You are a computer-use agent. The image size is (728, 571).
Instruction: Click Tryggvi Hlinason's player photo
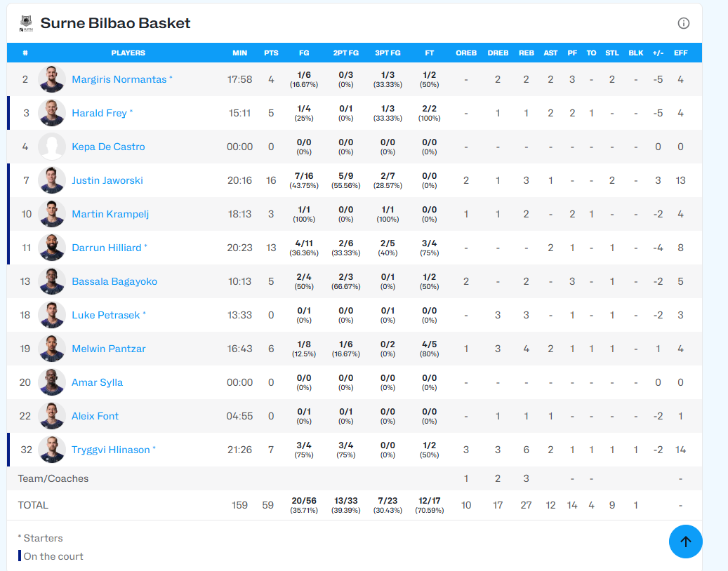[52, 450]
